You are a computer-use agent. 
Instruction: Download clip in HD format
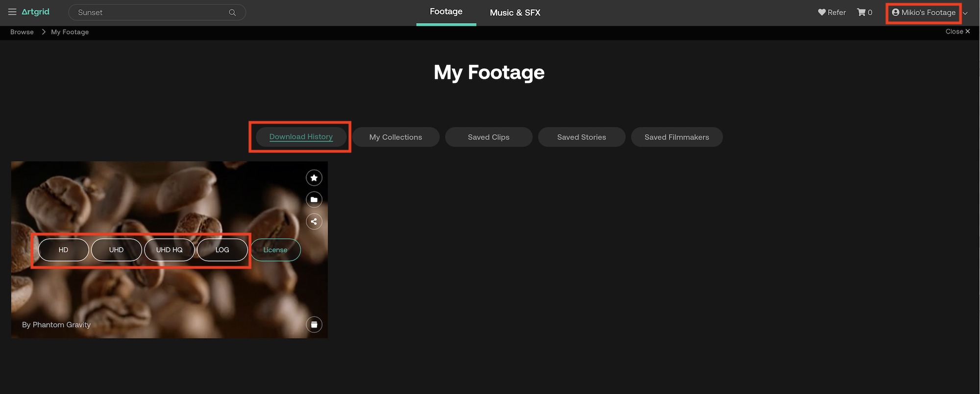64,250
